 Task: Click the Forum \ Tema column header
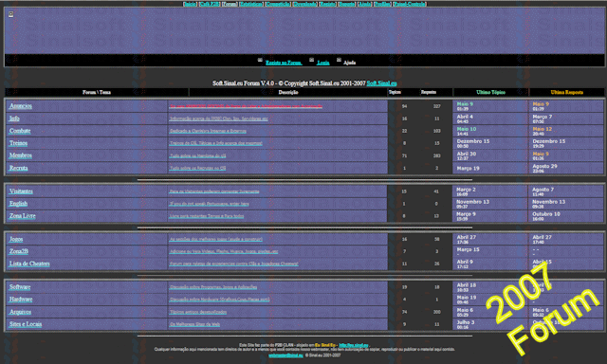click(97, 93)
